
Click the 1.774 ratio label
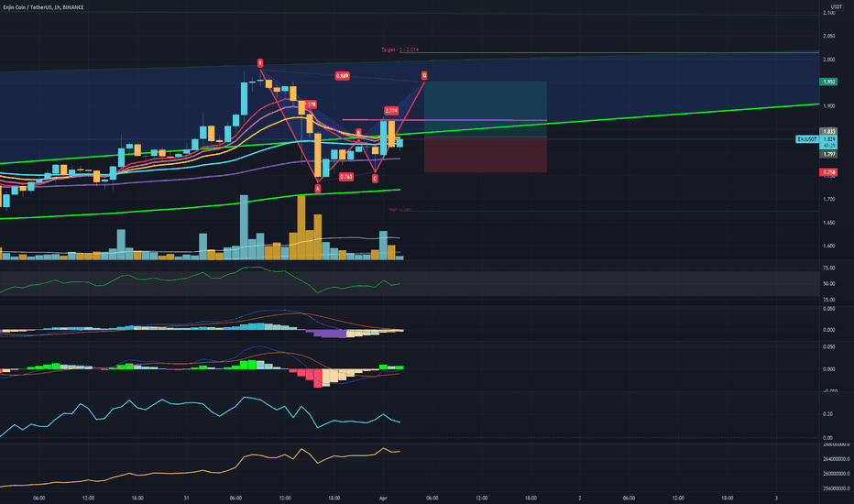click(x=391, y=111)
